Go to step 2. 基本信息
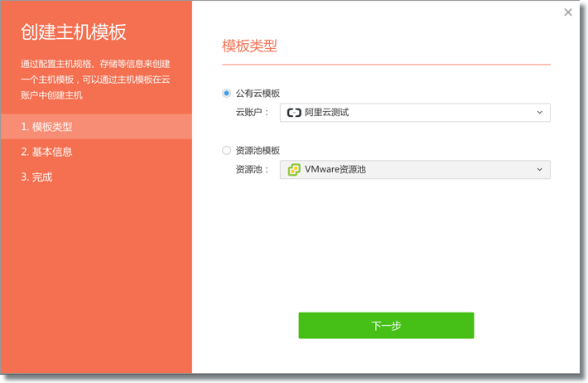 coord(47,152)
